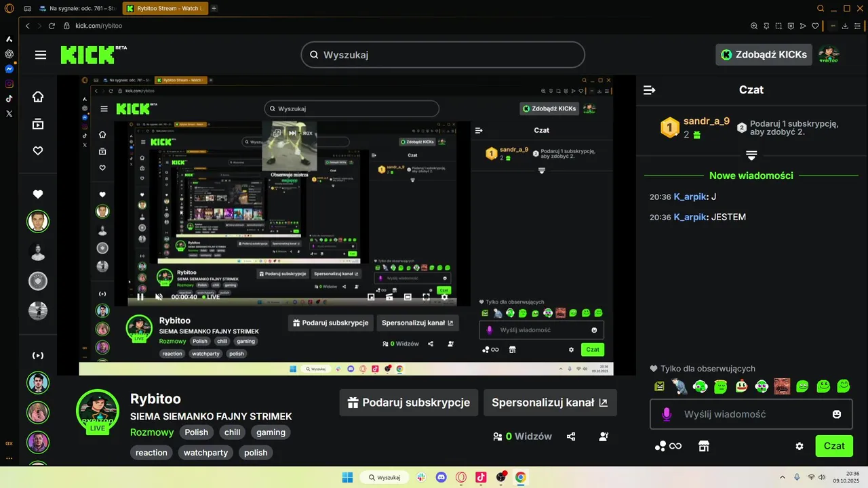Open the Kick hamburger menu
The height and width of the screenshot is (488, 868).
tap(41, 55)
